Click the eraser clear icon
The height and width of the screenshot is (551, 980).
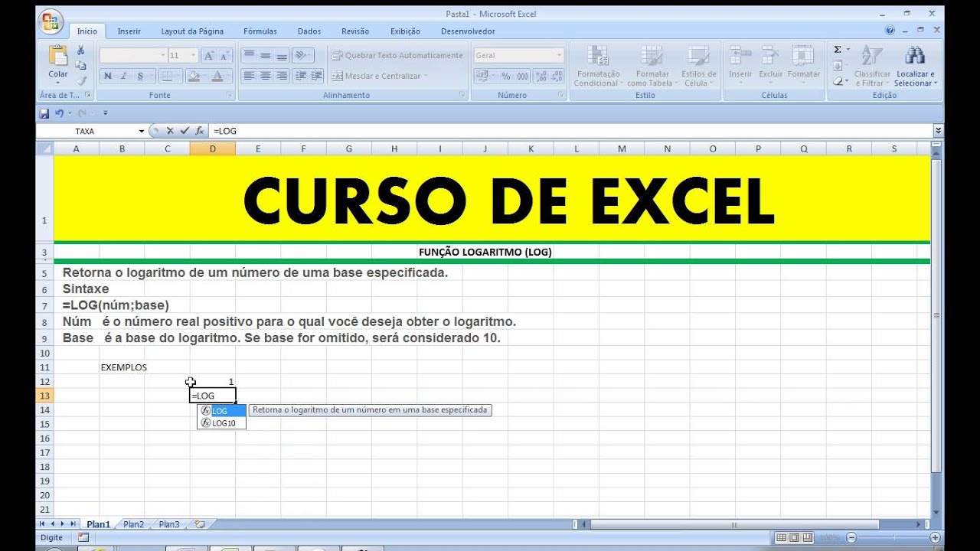coord(838,80)
